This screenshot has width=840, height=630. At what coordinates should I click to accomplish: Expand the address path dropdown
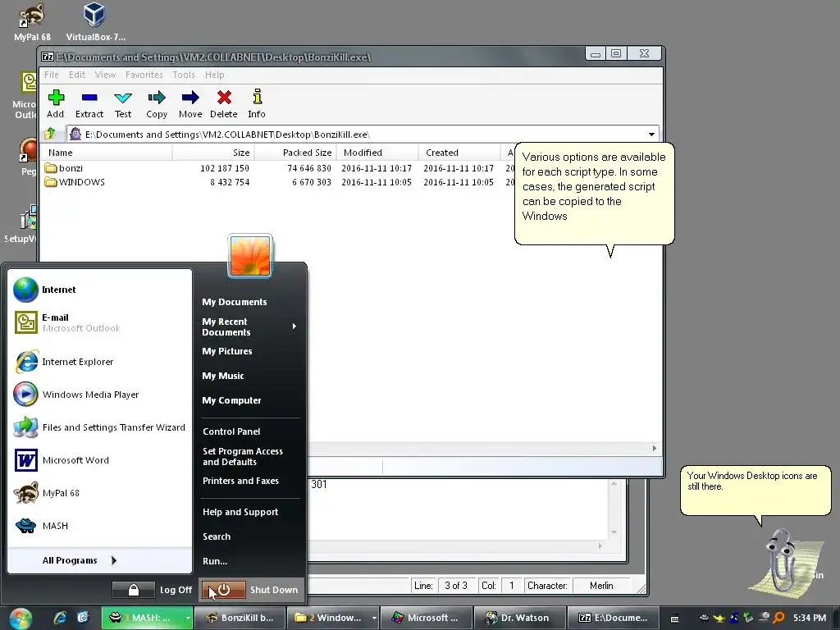pyautogui.click(x=651, y=135)
